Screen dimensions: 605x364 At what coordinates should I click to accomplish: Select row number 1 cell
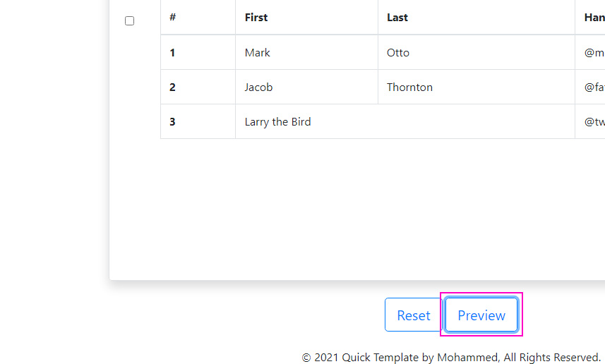click(173, 53)
